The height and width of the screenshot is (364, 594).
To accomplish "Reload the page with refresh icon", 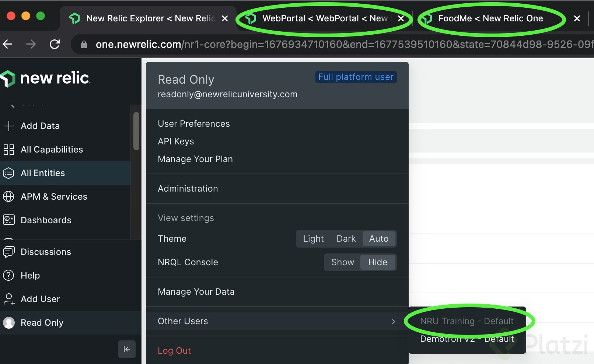I will [x=55, y=45].
